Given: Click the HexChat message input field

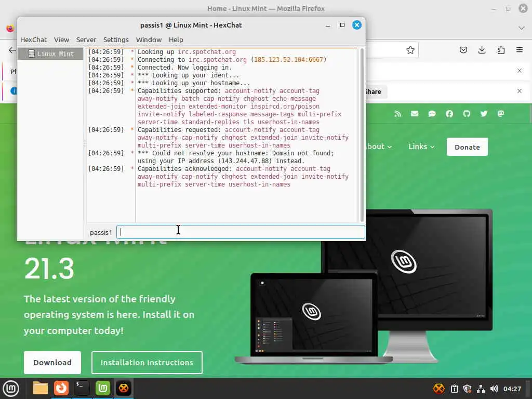Looking at the screenshot, I should tap(241, 232).
